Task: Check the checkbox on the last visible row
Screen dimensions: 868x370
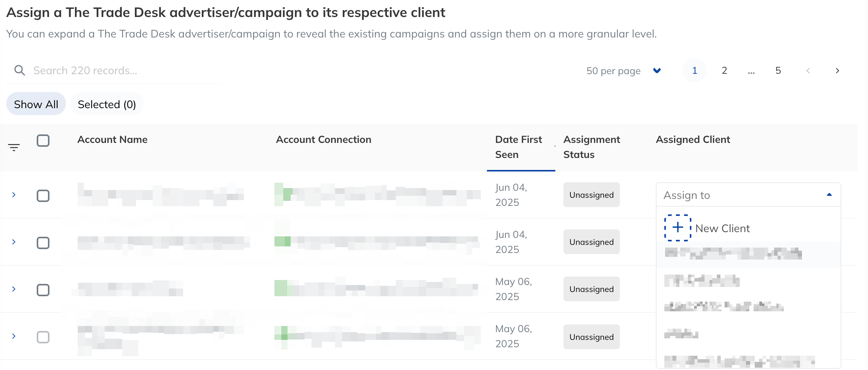Action: coord(43,337)
